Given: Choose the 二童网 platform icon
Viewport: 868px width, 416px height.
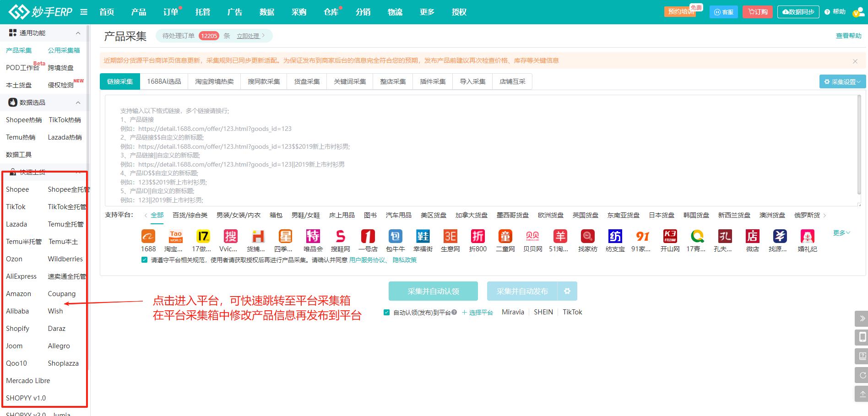Looking at the screenshot, I should [505, 236].
